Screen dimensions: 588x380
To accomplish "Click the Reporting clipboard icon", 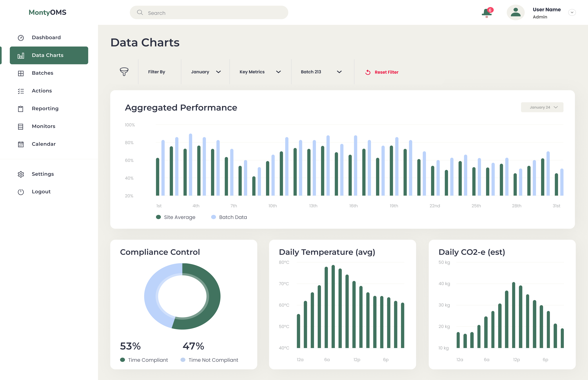I will click(x=21, y=109).
